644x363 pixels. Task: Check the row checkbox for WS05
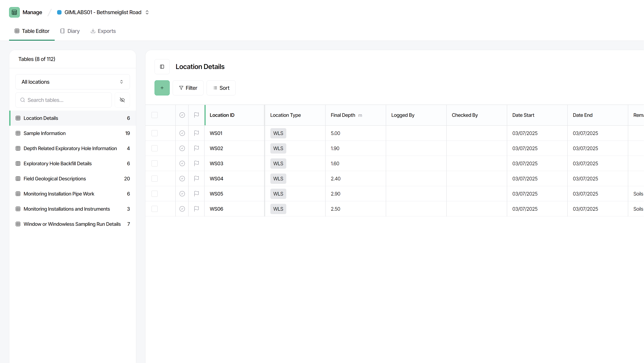pyautogui.click(x=155, y=194)
